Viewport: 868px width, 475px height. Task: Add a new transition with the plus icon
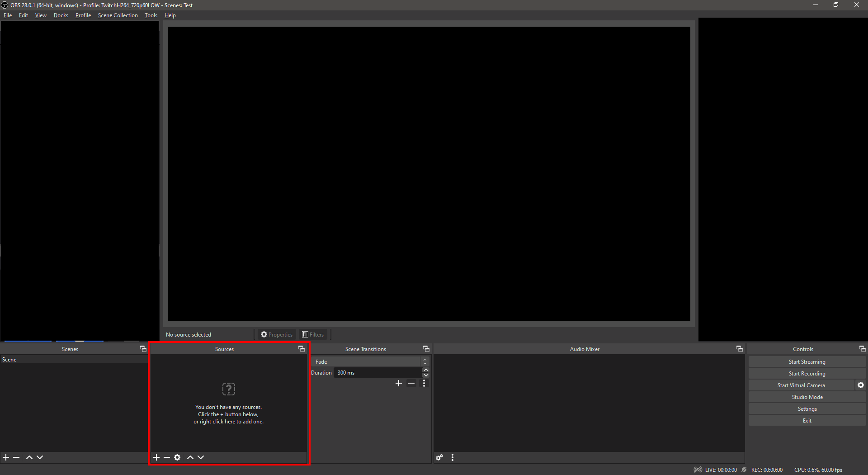(x=399, y=383)
